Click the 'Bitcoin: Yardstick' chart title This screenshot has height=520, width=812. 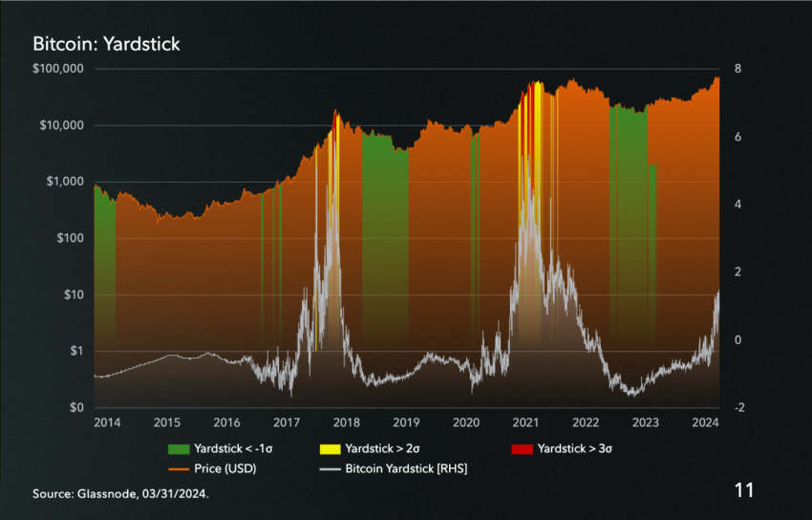(106, 44)
